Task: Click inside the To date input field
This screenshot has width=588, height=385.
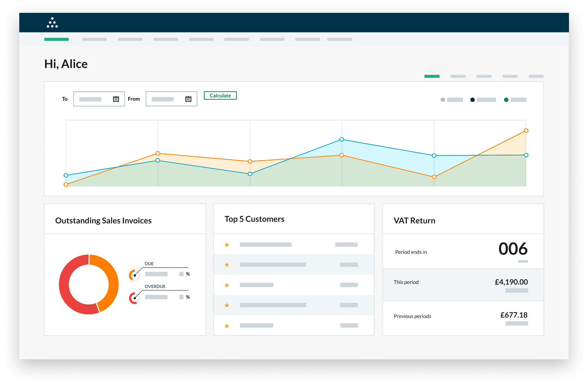Action: coord(93,99)
